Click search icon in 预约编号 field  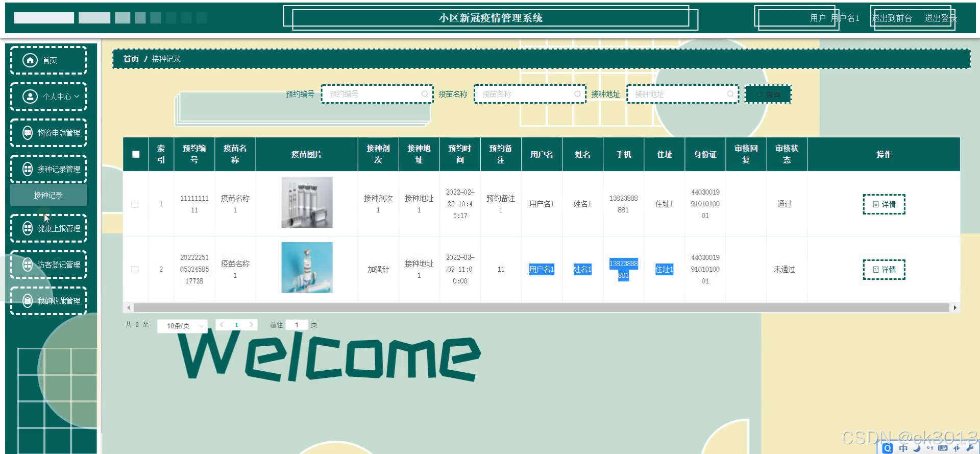point(425,94)
